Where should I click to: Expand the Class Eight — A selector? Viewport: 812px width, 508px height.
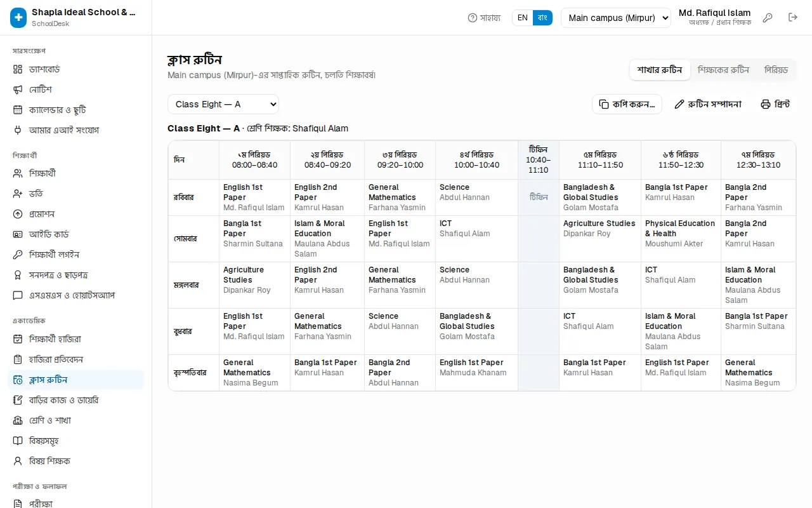click(x=223, y=104)
